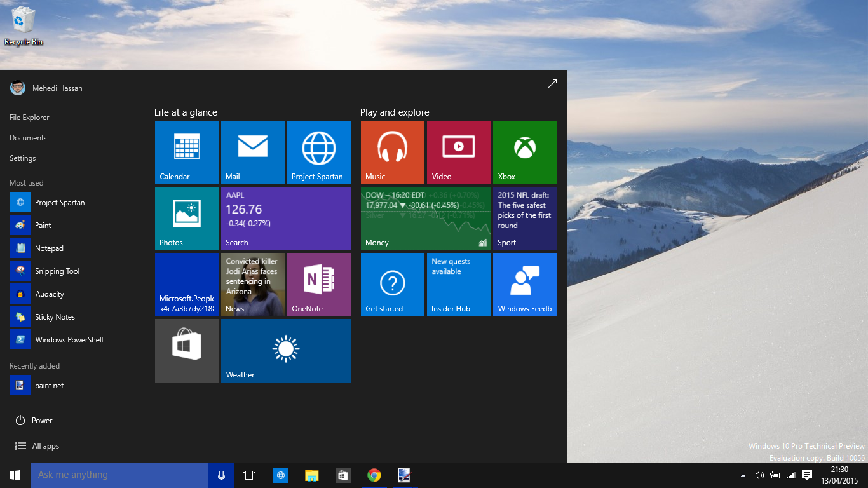Open the Mail tile

[253, 152]
